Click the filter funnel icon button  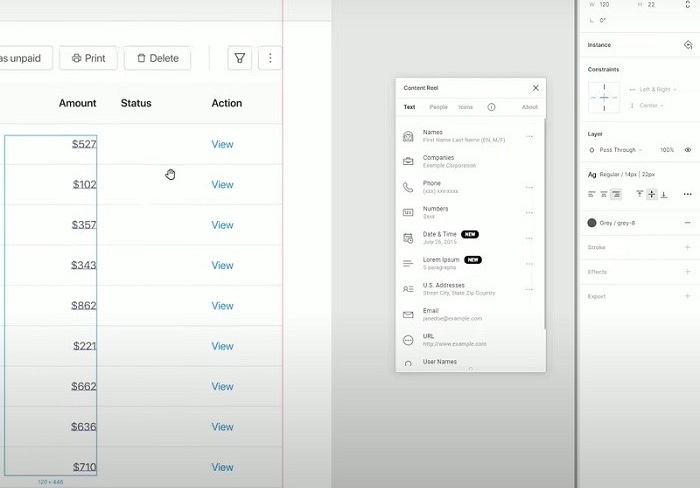click(x=240, y=58)
